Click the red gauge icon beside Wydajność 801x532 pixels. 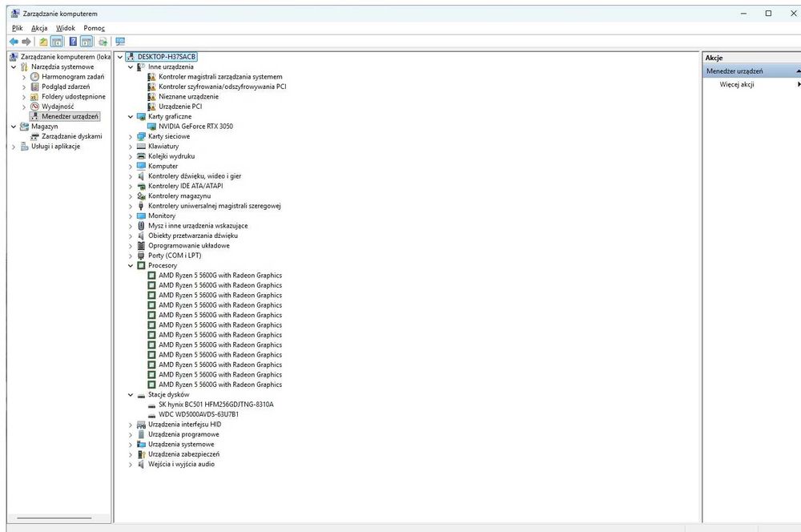(x=34, y=107)
